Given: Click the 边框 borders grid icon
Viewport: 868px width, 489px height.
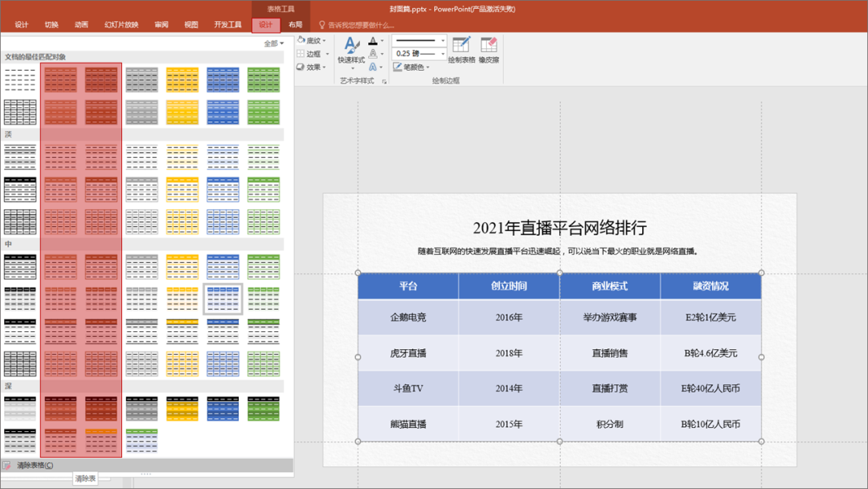Looking at the screenshot, I should 301,54.
